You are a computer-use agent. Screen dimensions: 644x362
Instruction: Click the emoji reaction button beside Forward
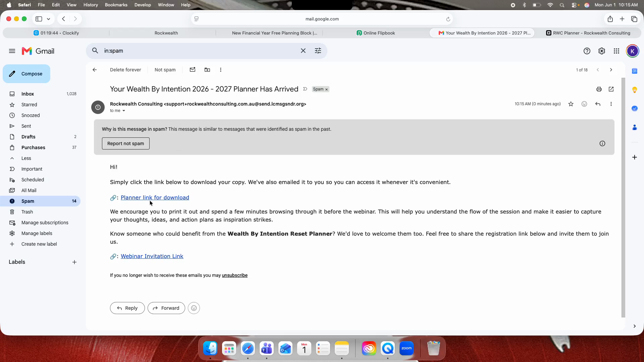(x=194, y=308)
